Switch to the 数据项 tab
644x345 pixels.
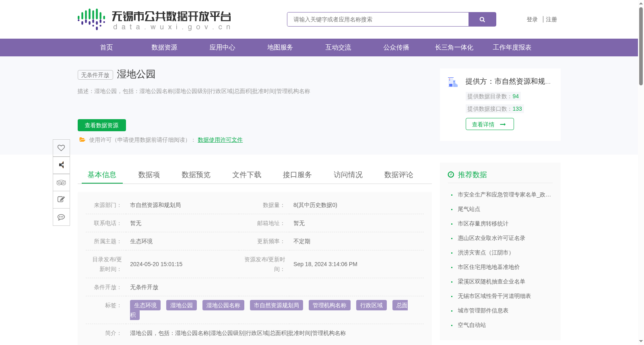[x=149, y=175]
